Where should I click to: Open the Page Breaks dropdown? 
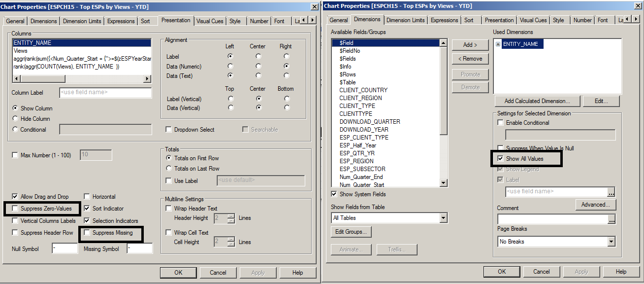[x=611, y=242]
